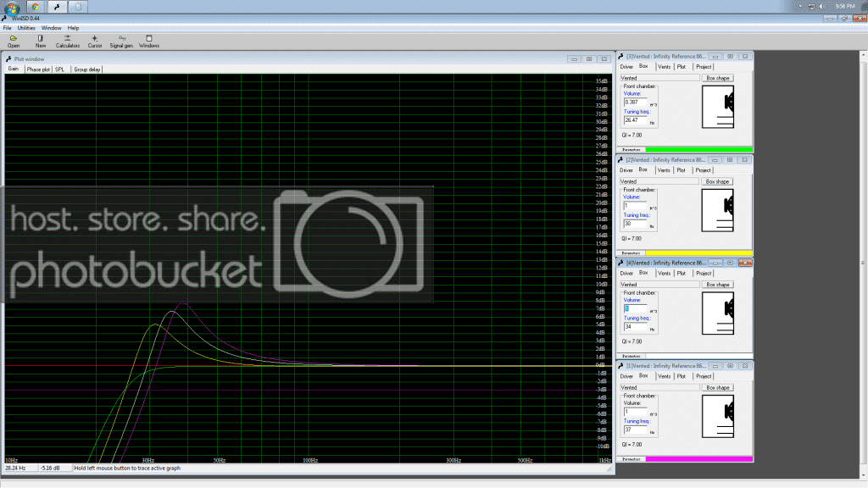This screenshot has height=488, width=868.
Task: Switch plot to Group delay tab
Action: pos(87,69)
